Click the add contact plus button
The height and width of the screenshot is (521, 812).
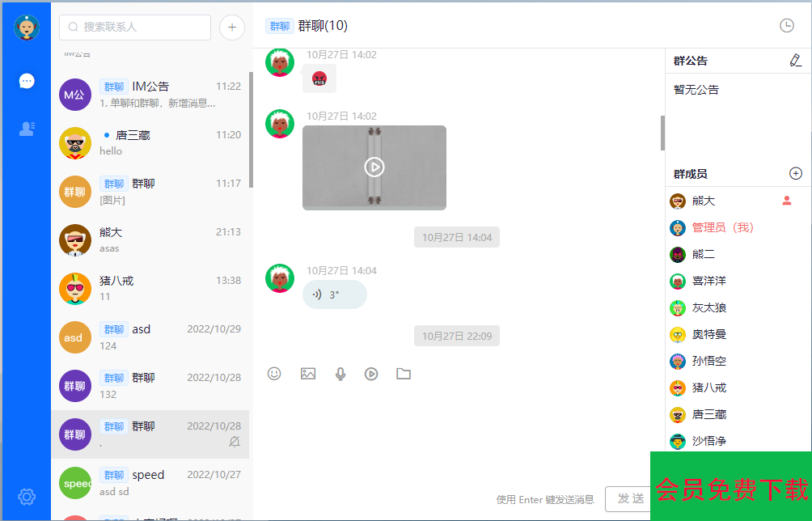232,27
